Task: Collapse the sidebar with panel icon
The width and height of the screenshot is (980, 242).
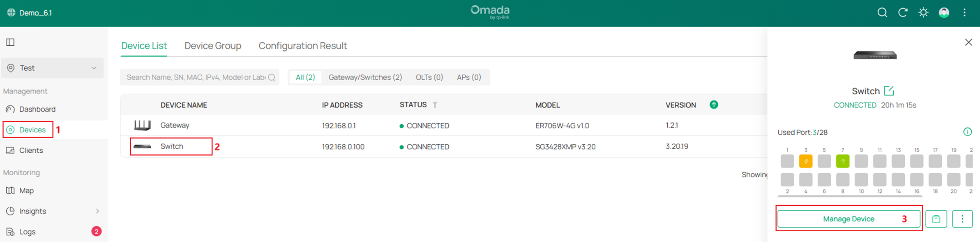Action: pos(10,42)
